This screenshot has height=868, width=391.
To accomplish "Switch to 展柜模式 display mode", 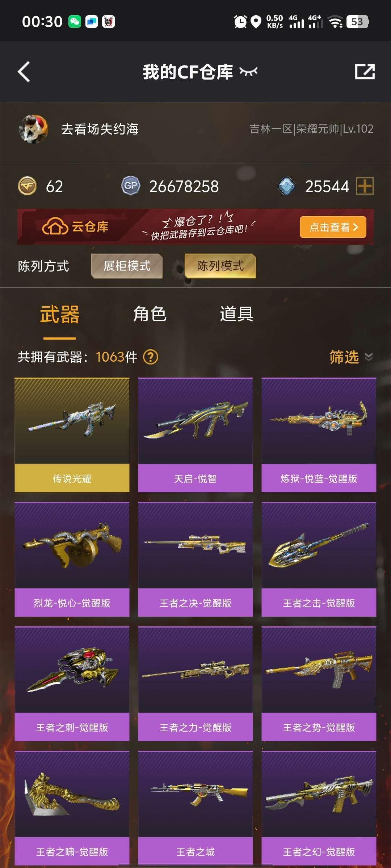I will click(127, 266).
